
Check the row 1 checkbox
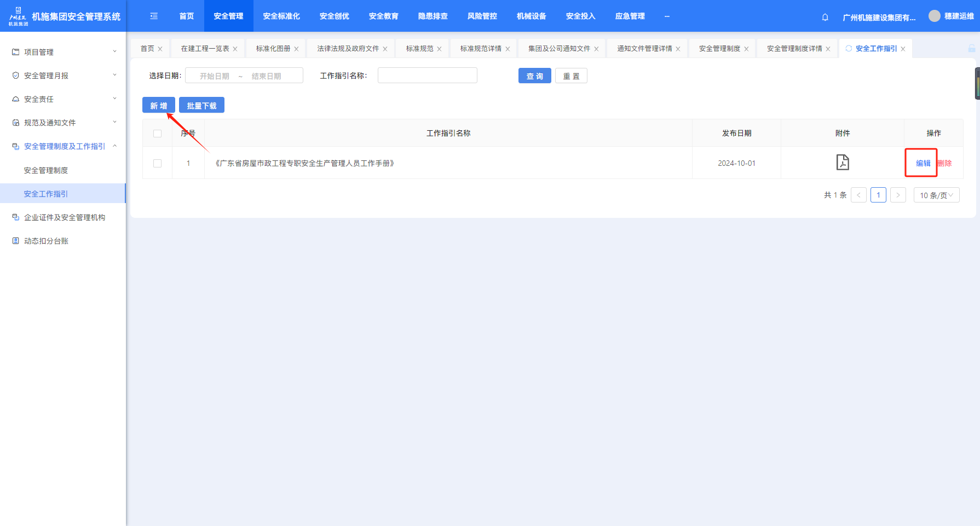coord(158,163)
